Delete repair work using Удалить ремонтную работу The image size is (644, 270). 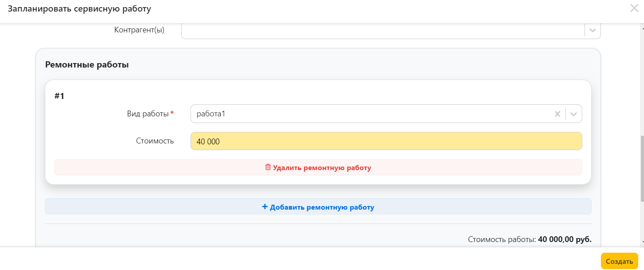318,167
